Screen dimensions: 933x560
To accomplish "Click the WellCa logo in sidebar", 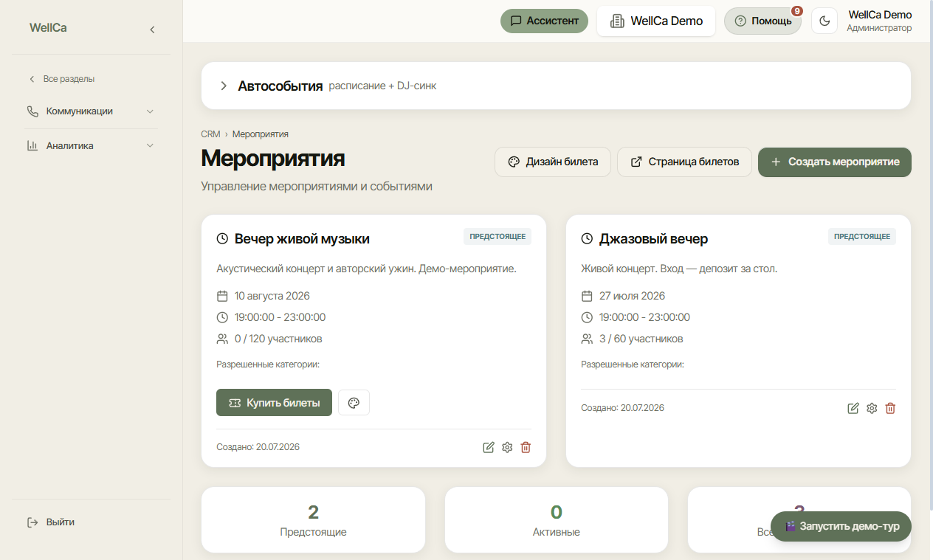I will [48, 28].
